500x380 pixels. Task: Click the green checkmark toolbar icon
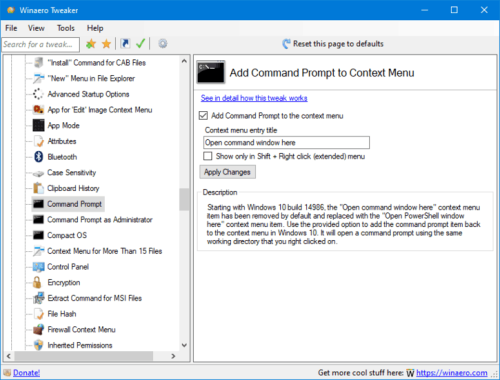pos(141,43)
